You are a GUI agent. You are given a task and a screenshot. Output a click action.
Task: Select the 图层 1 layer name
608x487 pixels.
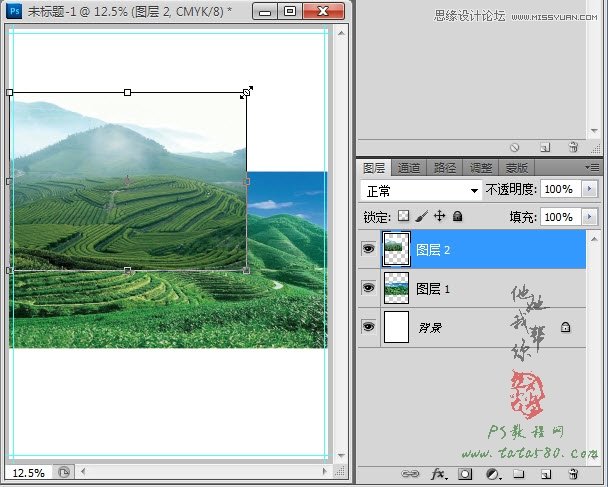[x=433, y=289]
